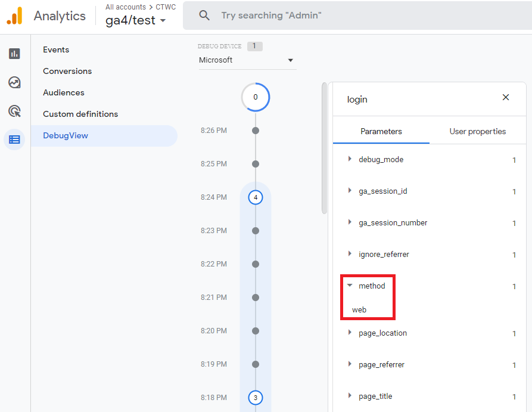Expand the page_referrer parameter

tap(350, 364)
